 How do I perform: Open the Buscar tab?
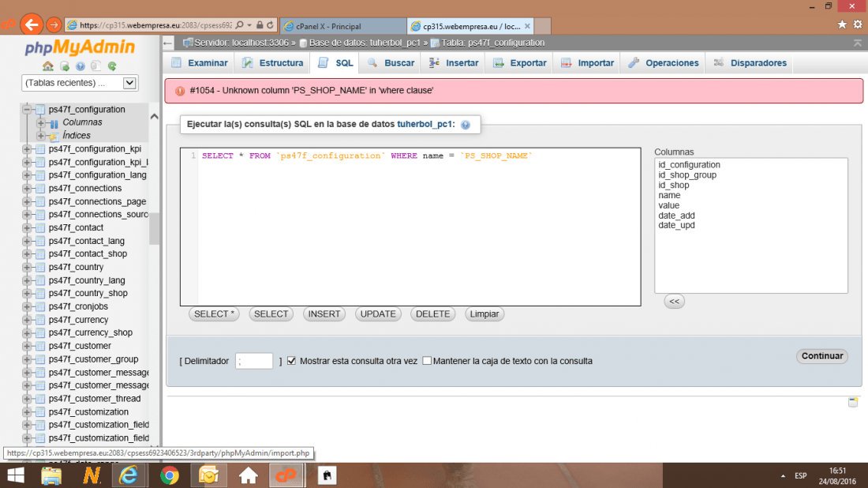(x=391, y=63)
